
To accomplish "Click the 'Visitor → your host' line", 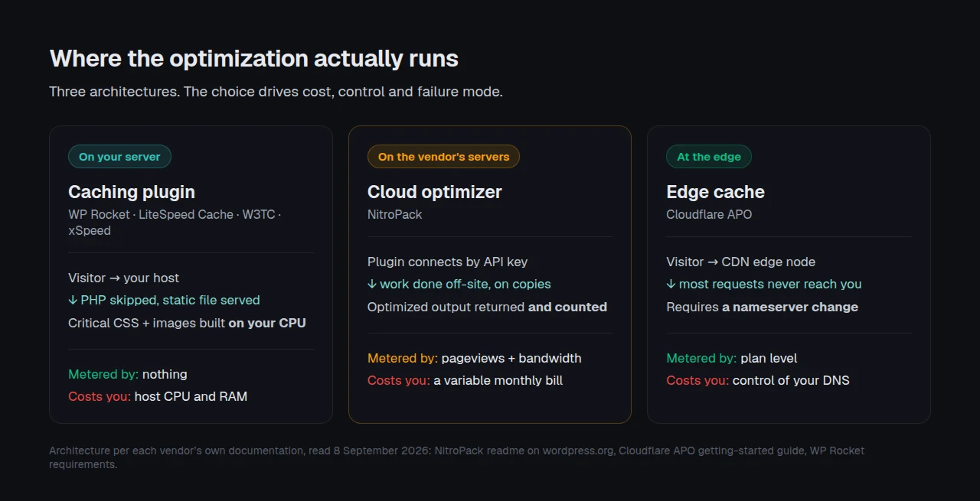I will [124, 278].
